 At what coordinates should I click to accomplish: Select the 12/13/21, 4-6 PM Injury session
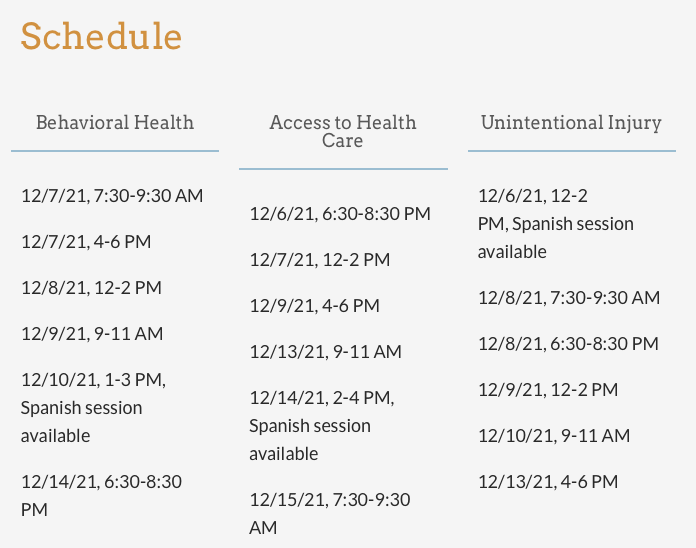[547, 482]
